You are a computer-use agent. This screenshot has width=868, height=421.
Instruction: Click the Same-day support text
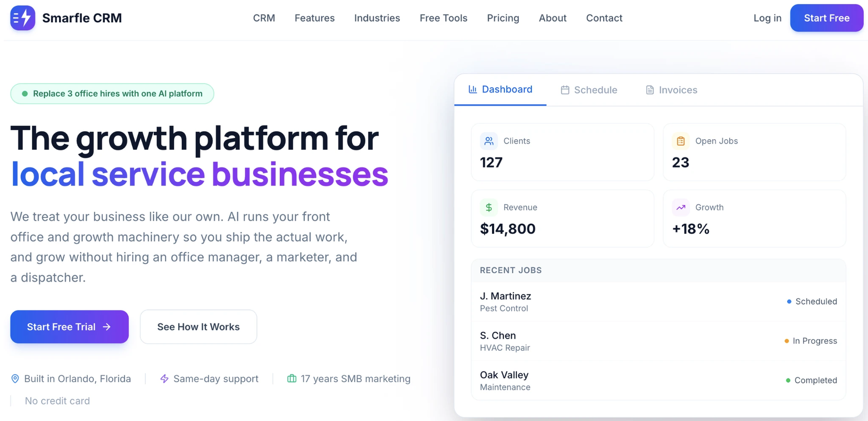pos(216,378)
